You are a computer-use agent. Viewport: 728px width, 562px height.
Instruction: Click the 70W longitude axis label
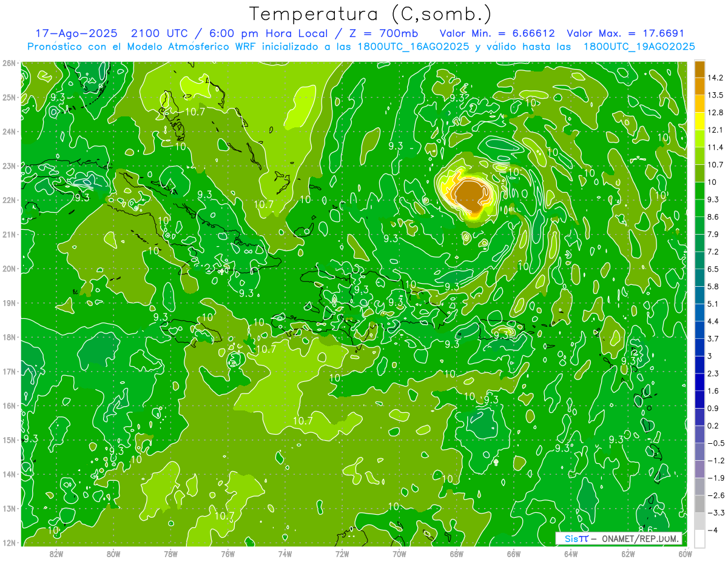pos(399,554)
